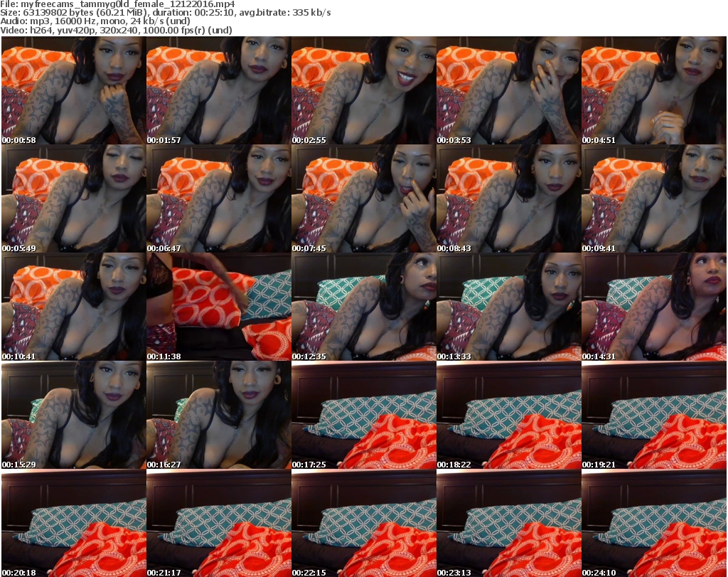Select the pillow frame stamped 00:23:13

509,523
